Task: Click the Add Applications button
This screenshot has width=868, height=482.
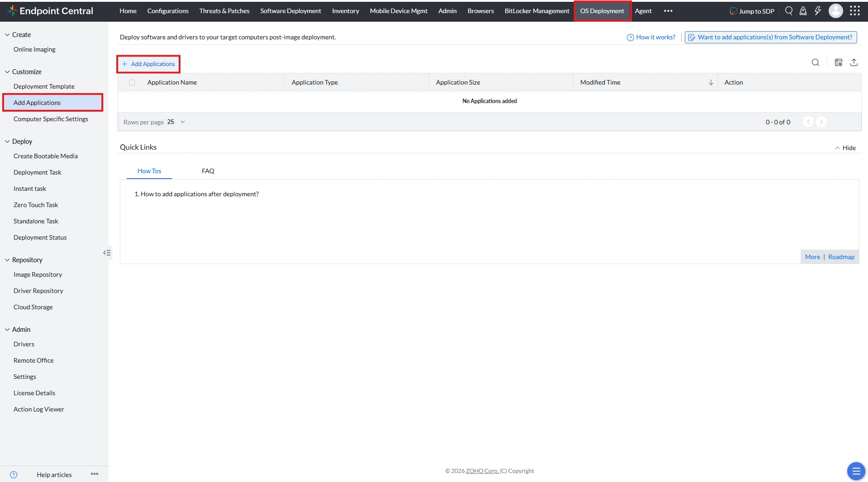Action: [x=148, y=64]
